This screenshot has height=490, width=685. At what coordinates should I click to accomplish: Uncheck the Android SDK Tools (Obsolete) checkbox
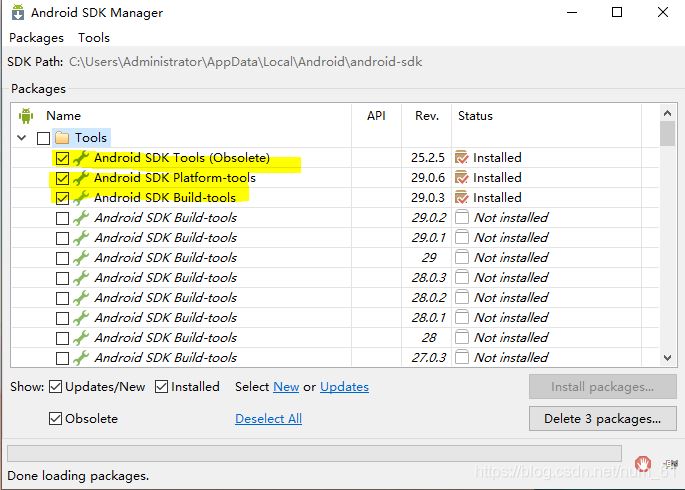(63, 158)
